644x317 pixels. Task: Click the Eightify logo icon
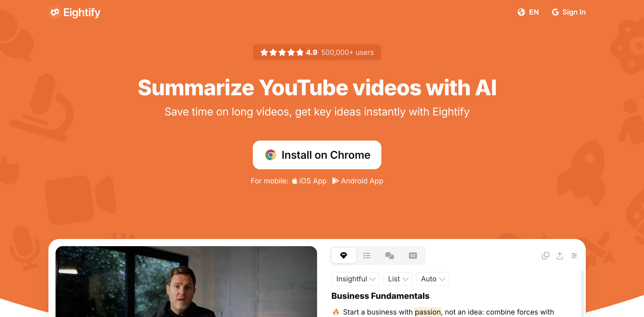pyautogui.click(x=54, y=12)
